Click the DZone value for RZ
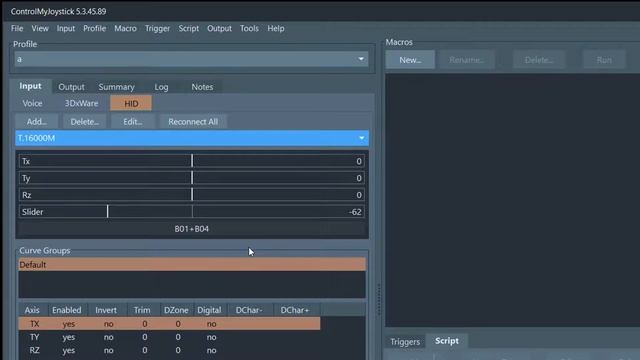Screen dimensions: 640x360 178,350
